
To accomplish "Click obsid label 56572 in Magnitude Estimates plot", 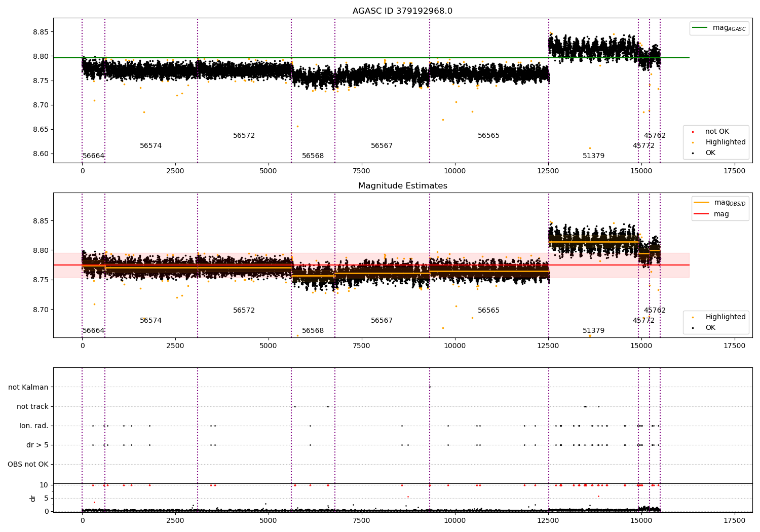I will [244, 311].
